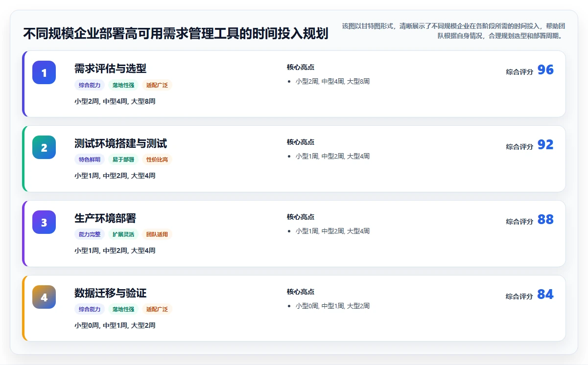Click the number 4 badge icon
588x365 pixels.
pyautogui.click(x=44, y=297)
